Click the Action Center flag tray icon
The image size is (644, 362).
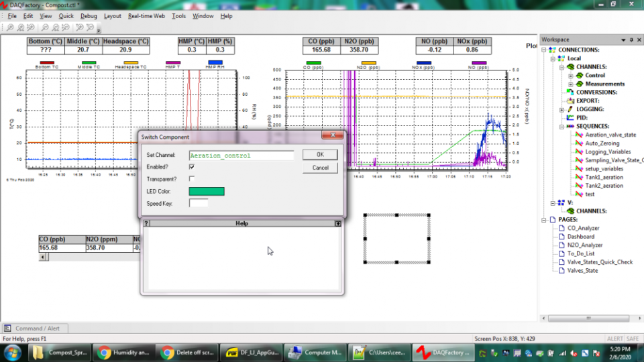596,353
